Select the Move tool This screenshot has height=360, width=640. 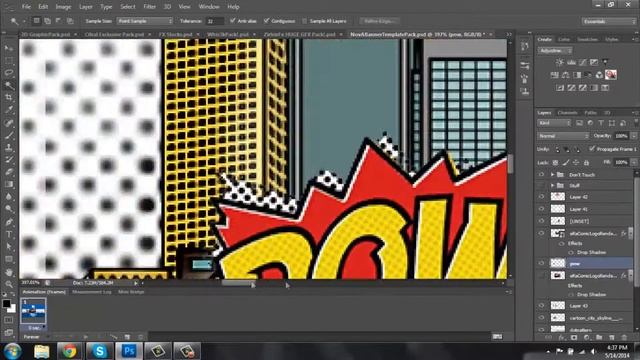[x=9, y=48]
